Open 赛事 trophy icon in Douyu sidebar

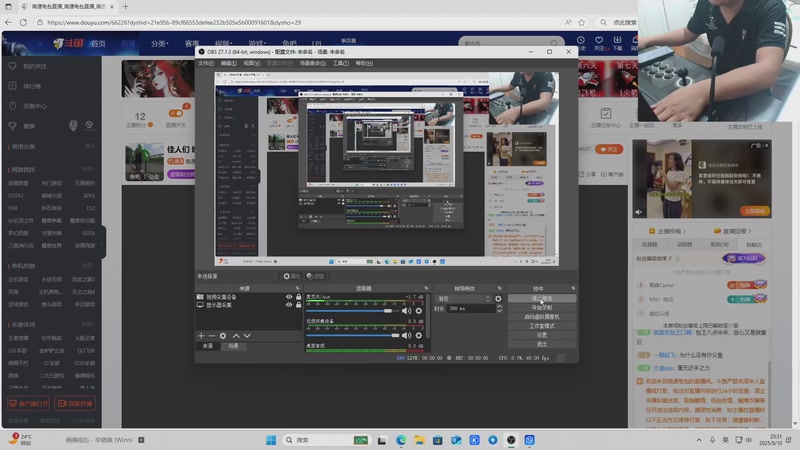click(13, 126)
